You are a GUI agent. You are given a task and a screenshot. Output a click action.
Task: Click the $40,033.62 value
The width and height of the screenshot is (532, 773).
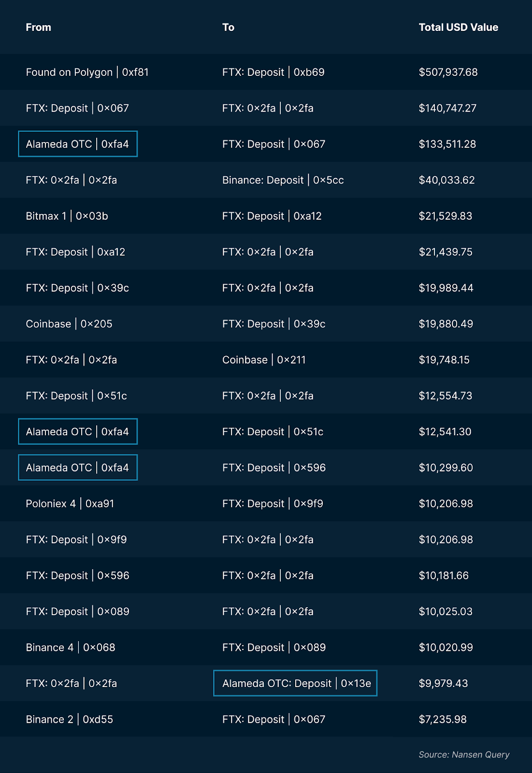click(446, 180)
